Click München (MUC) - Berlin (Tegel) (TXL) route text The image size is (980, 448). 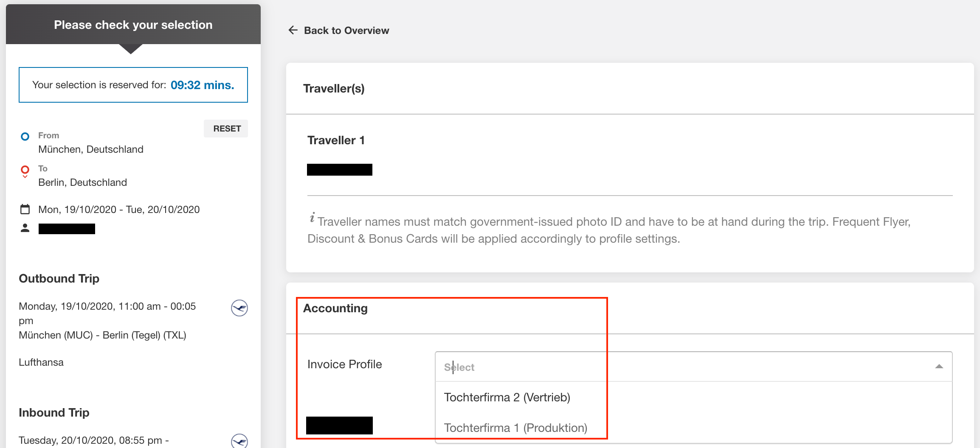(x=102, y=335)
